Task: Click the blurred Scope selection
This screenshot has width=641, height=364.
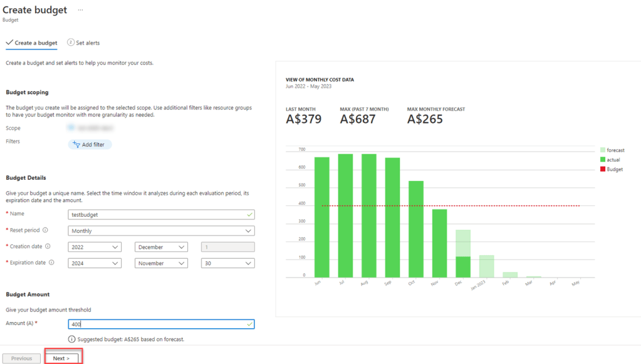Action: (x=91, y=128)
